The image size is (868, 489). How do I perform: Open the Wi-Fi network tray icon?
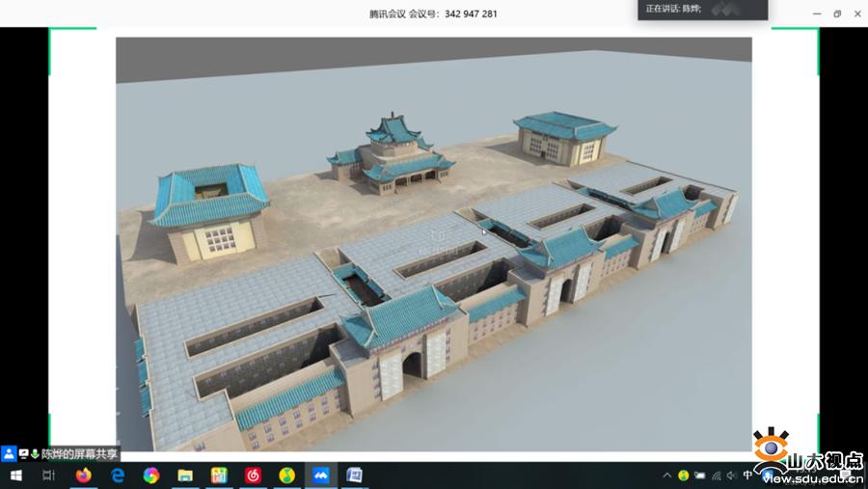pos(716,475)
